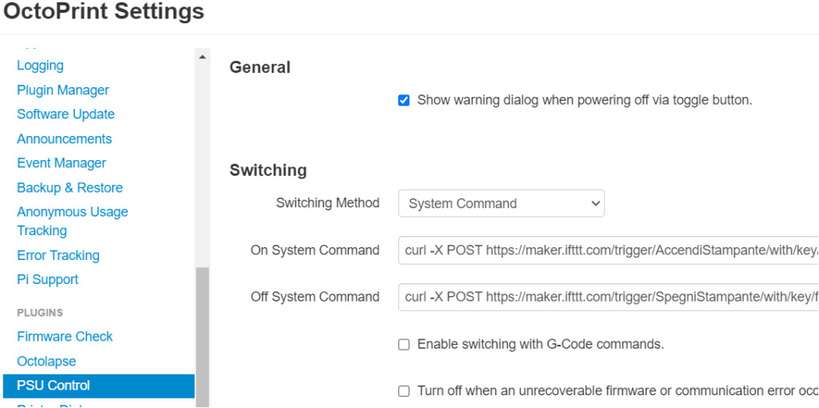The height and width of the screenshot is (408, 819).
Task: Select Announcements in the sidebar
Action: (64, 139)
